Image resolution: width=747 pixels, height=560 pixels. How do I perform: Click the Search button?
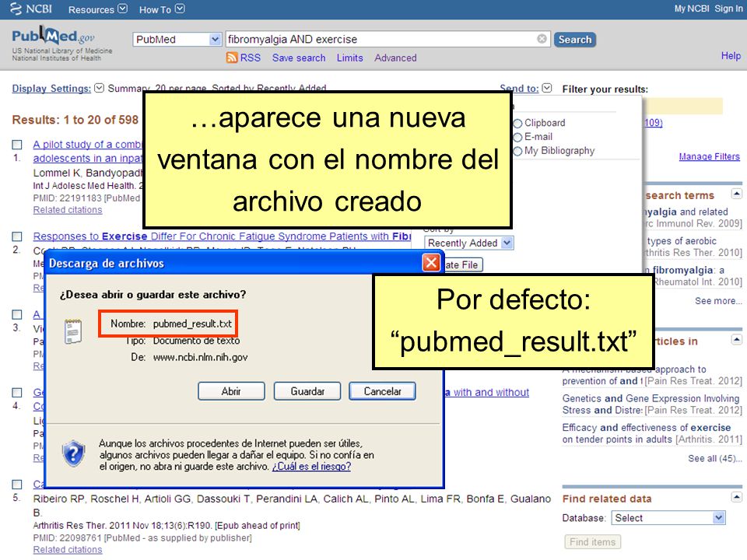coord(575,40)
